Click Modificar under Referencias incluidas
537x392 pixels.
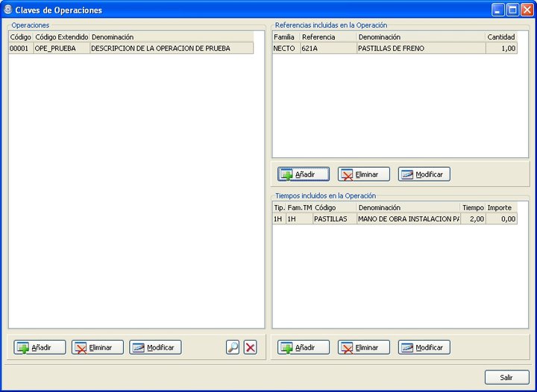[424, 174]
